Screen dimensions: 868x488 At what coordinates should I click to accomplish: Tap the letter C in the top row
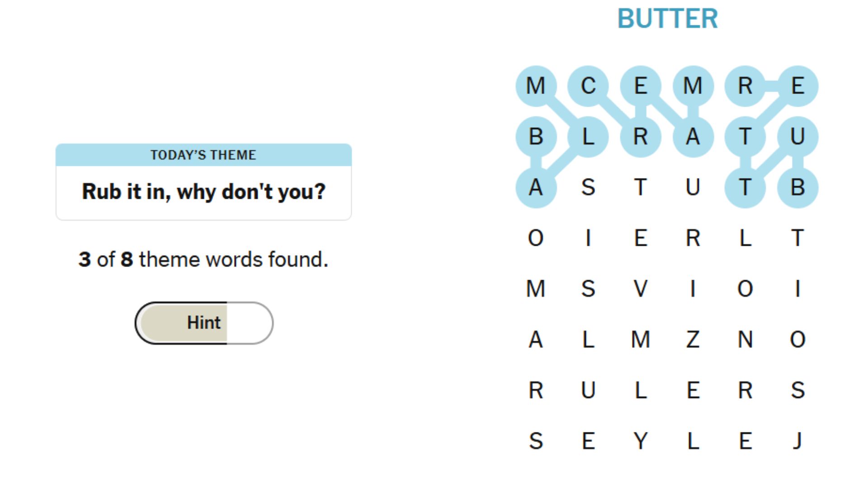click(588, 86)
